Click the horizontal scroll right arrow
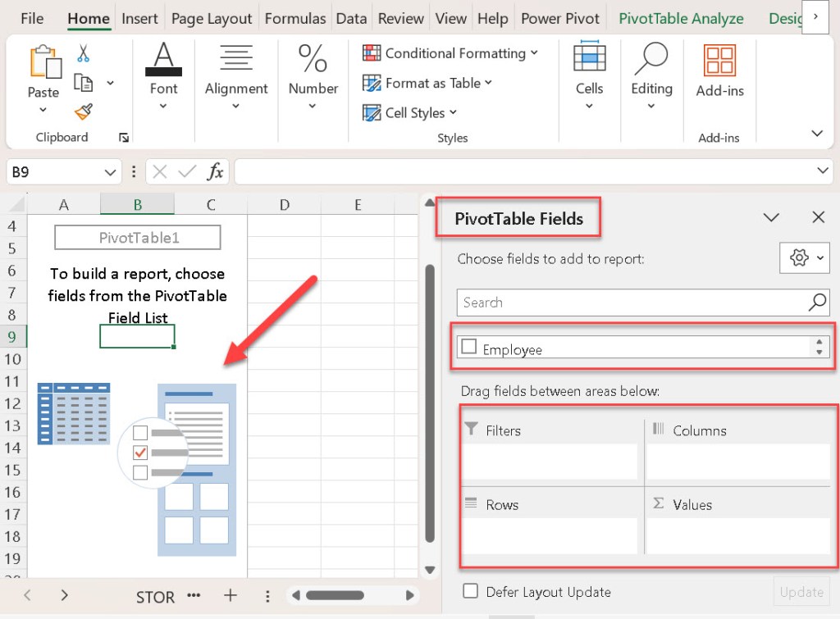The width and height of the screenshot is (840, 619). click(410, 595)
